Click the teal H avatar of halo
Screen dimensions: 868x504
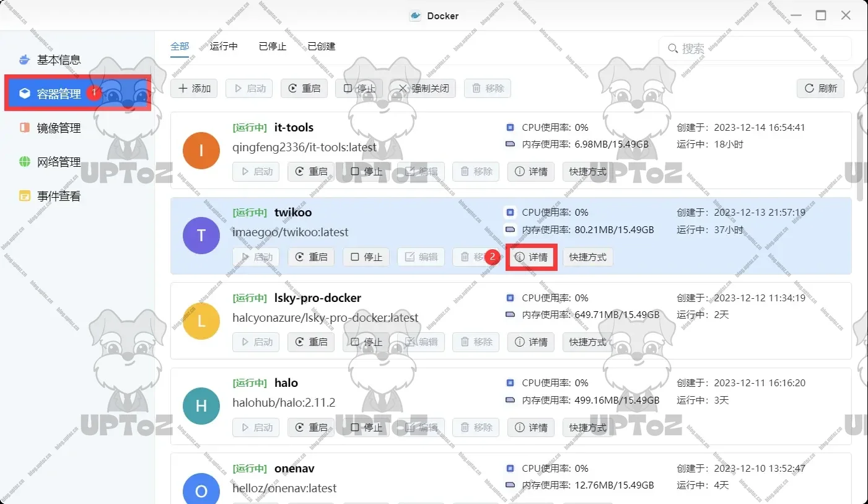tap(201, 406)
